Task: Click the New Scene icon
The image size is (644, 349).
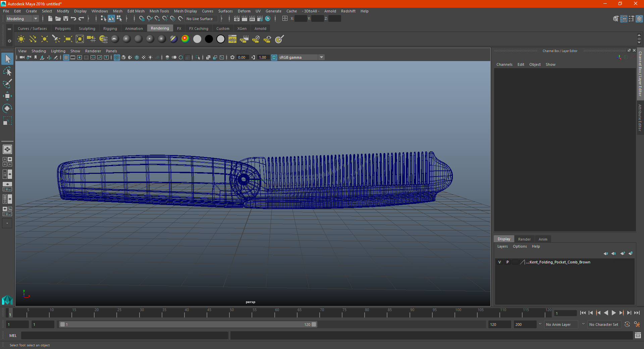Action: pyautogui.click(x=50, y=19)
